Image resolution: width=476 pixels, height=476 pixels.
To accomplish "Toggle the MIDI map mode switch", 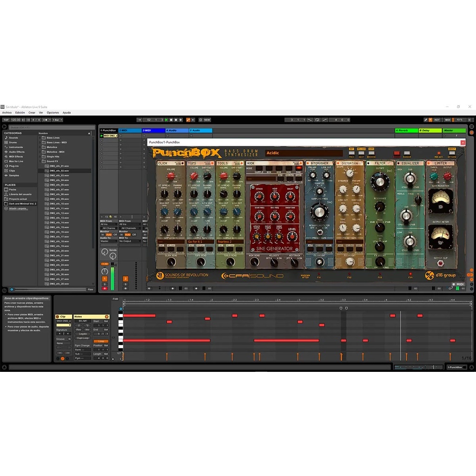I will 448,120.
